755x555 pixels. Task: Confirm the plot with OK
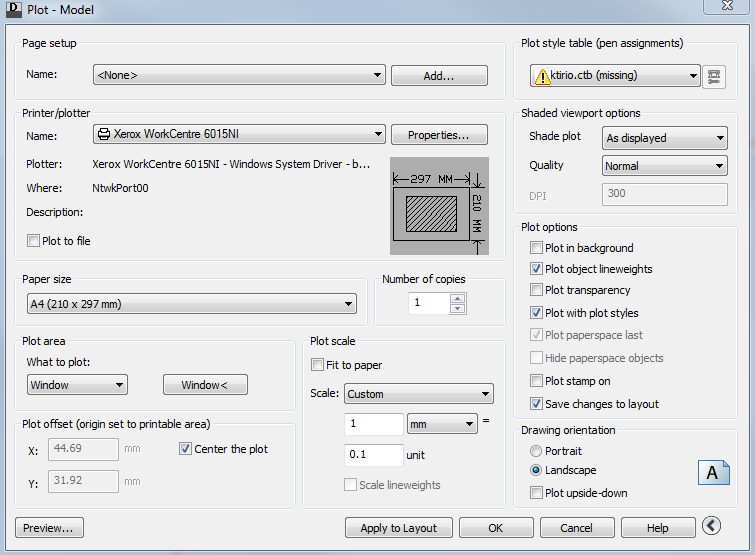point(496,528)
